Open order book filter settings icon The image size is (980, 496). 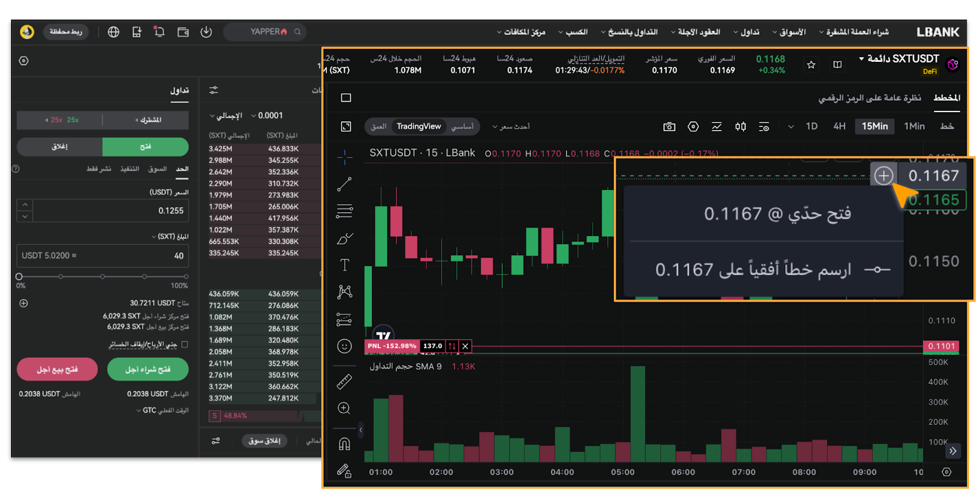point(214,90)
